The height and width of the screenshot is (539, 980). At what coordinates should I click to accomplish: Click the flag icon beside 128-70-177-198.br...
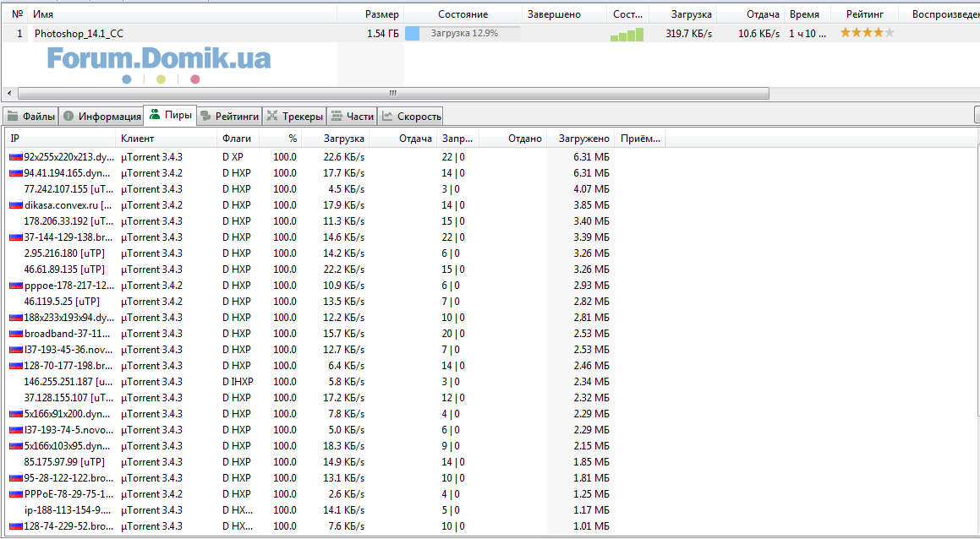click(x=16, y=365)
